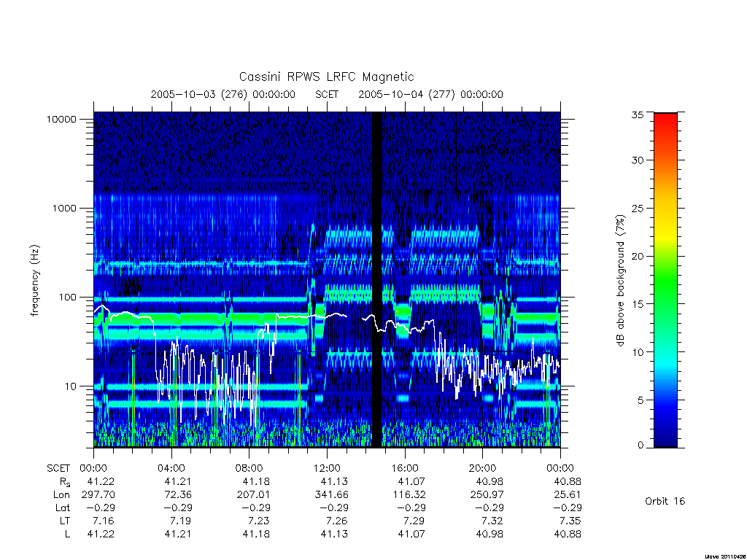The height and width of the screenshot is (560, 747).
Task: Pick the red top of the colorbar
Action: [x=665, y=119]
